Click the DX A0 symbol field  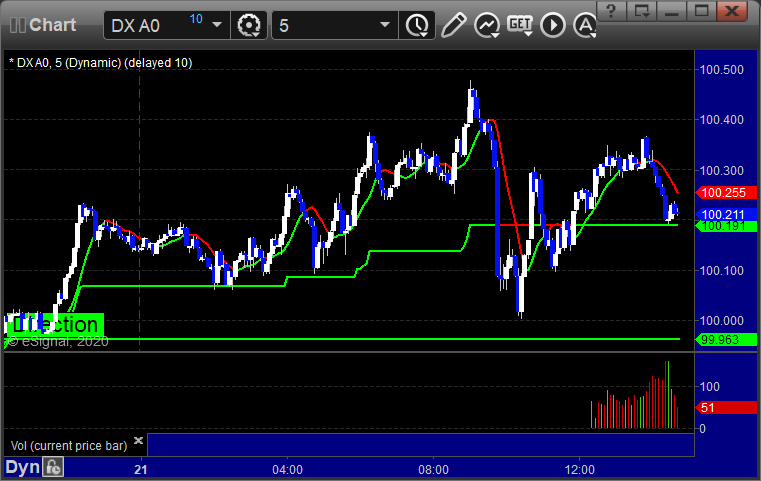pyautogui.click(x=166, y=25)
